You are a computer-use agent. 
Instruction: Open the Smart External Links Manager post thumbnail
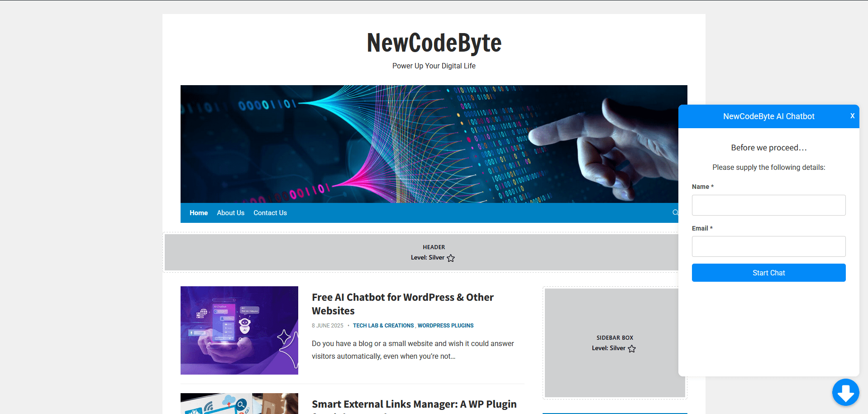pos(239,404)
